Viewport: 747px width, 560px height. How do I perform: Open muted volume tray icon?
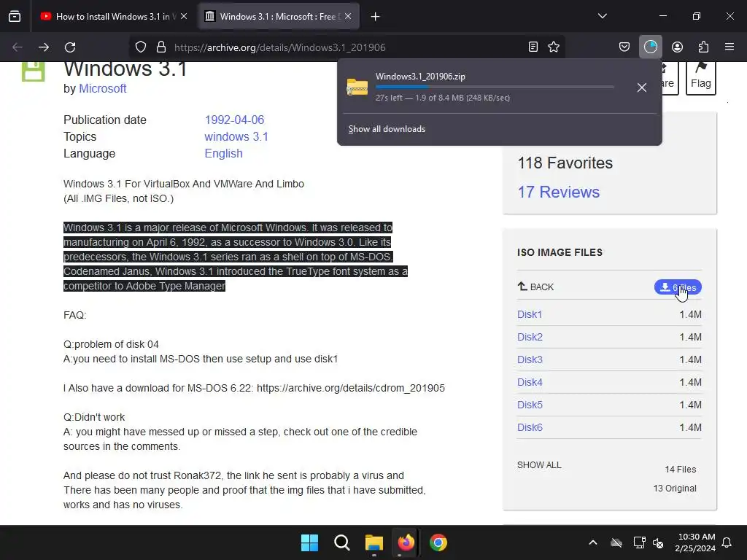point(659,542)
